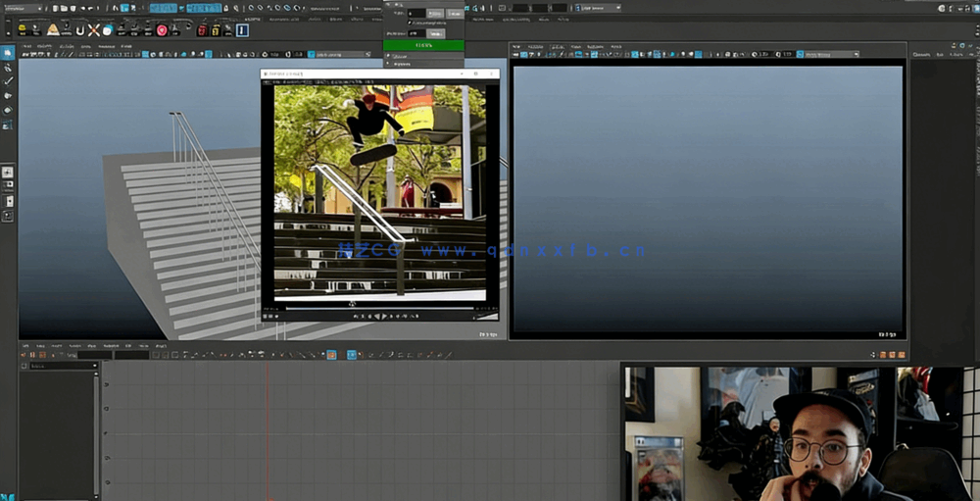Open the first menu in the graph editor menu bar
980x501 pixels.
tap(27, 346)
